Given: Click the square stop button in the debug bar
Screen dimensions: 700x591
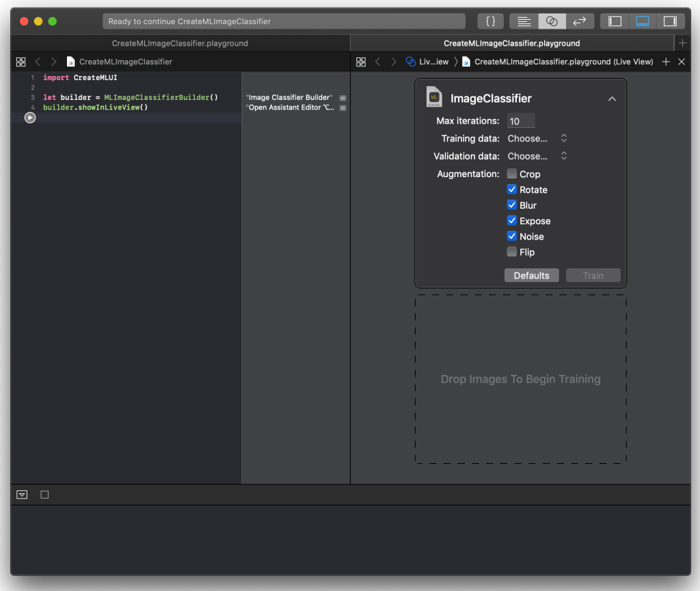Looking at the screenshot, I should [44, 495].
